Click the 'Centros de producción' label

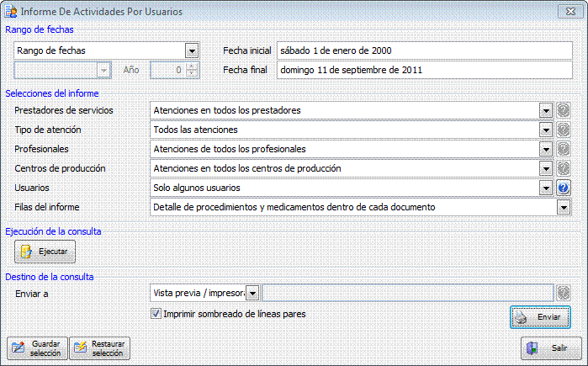point(60,168)
